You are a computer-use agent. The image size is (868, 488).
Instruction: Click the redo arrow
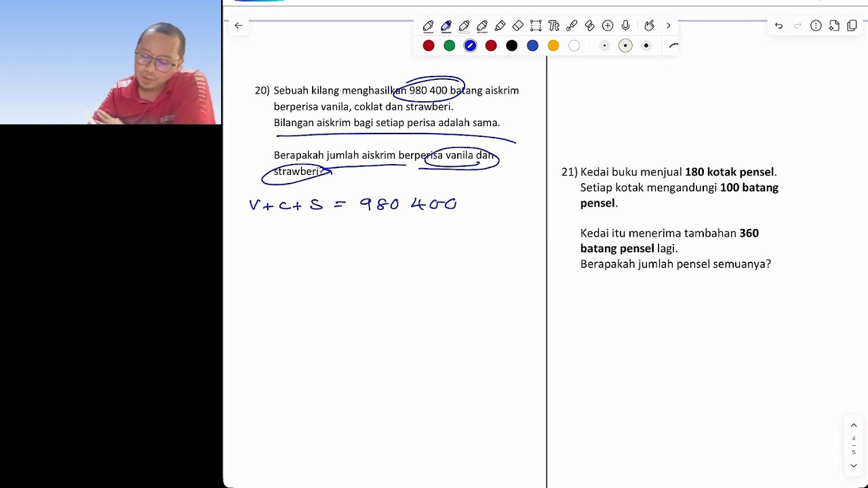tap(797, 26)
